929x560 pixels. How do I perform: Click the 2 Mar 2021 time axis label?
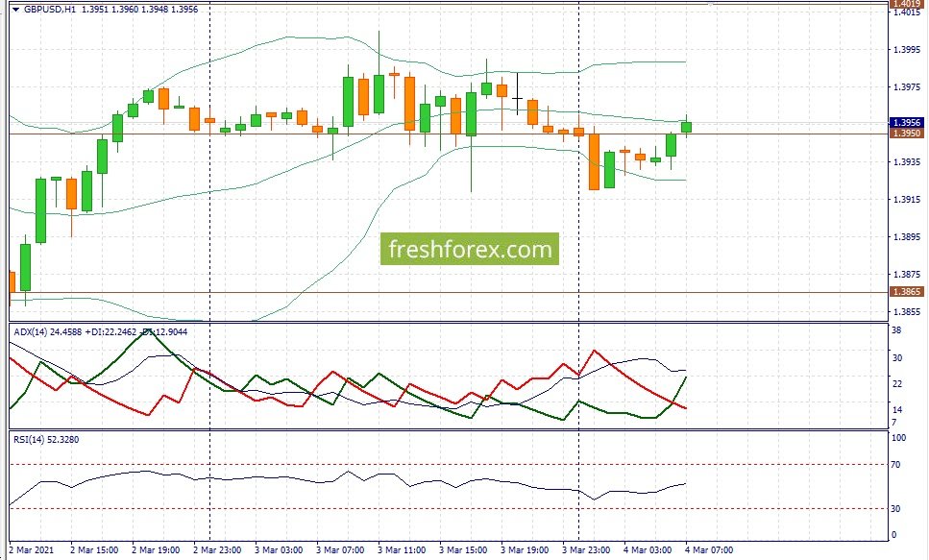[x=32, y=550]
